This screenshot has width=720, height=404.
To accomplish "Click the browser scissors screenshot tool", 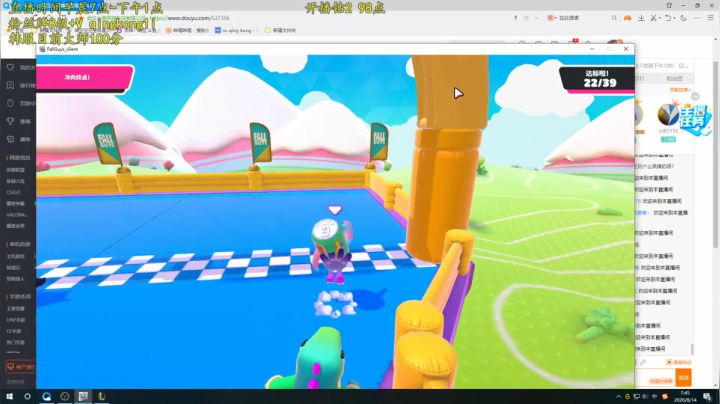I will point(653,18).
